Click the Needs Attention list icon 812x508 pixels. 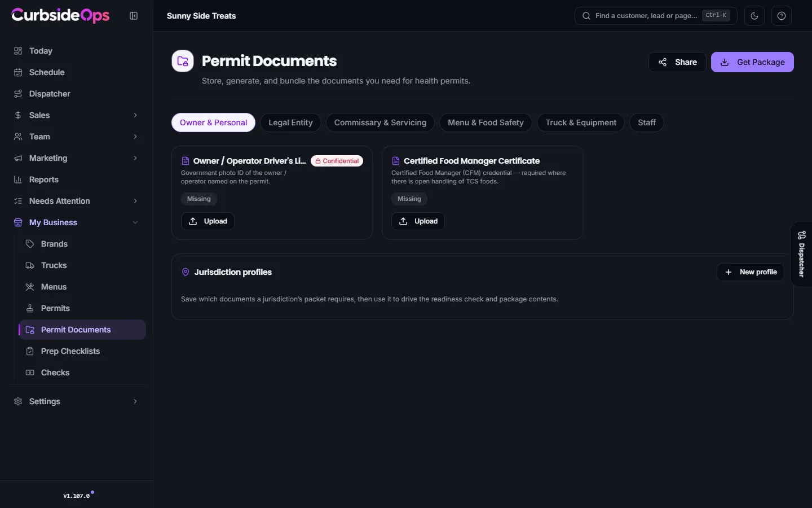tap(18, 201)
